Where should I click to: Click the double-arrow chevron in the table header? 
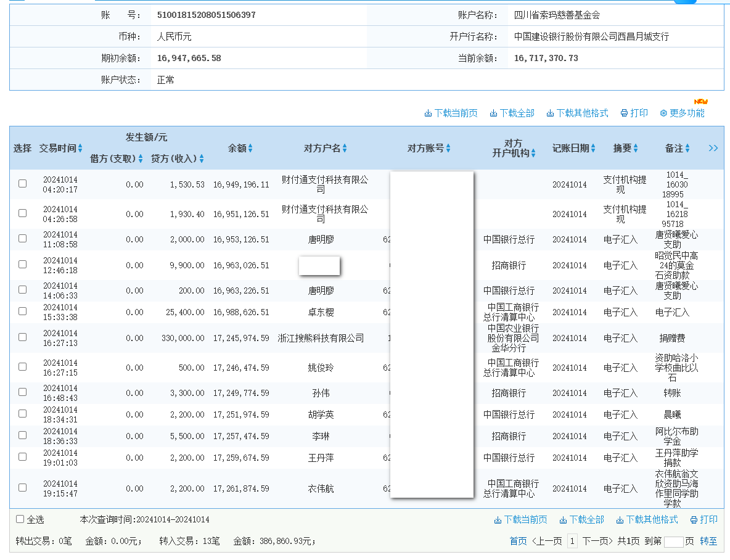[713, 148]
